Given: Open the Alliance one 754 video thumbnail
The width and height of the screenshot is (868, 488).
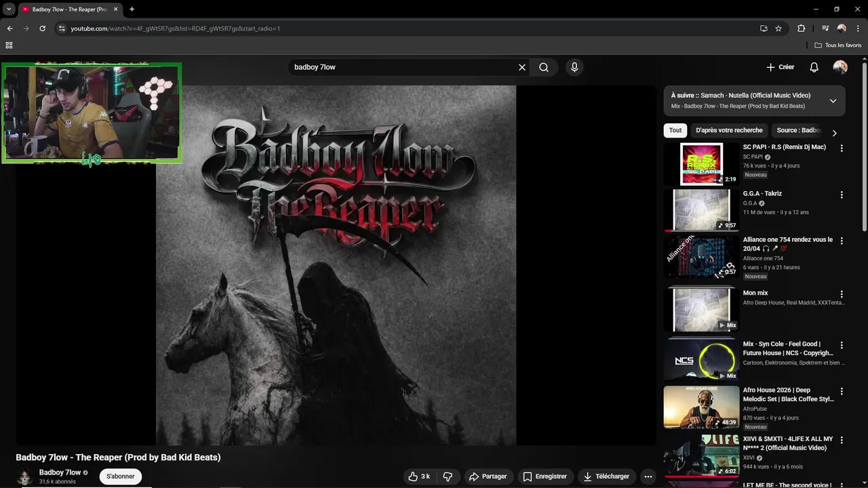Looking at the screenshot, I should (x=701, y=256).
